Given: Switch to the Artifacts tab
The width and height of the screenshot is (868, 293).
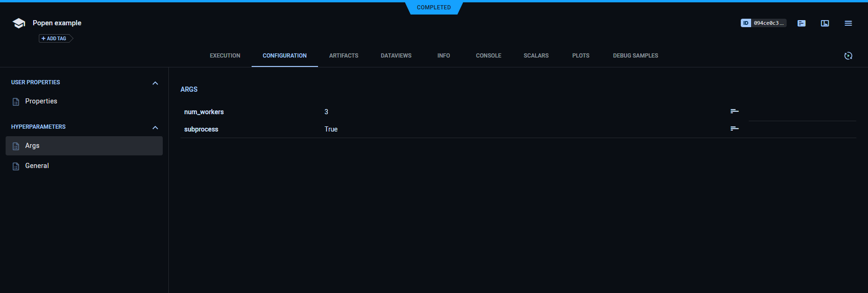Looking at the screenshot, I should [x=344, y=56].
